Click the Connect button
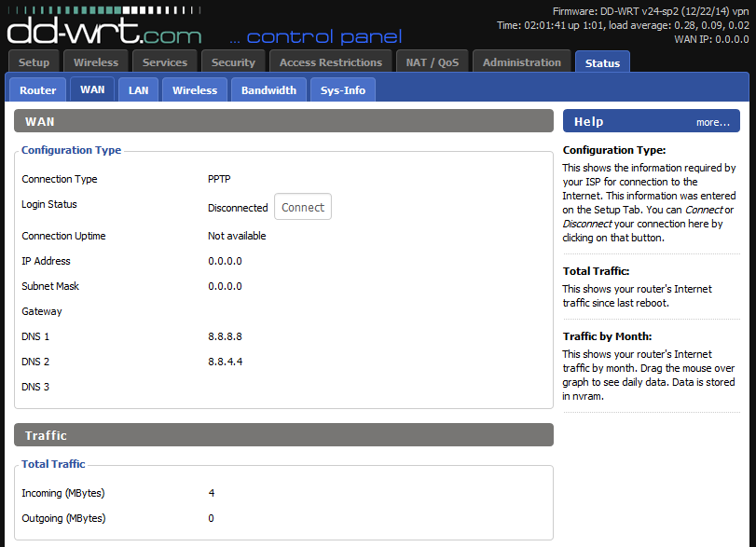The width and height of the screenshot is (756, 547). tap(303, 207)
